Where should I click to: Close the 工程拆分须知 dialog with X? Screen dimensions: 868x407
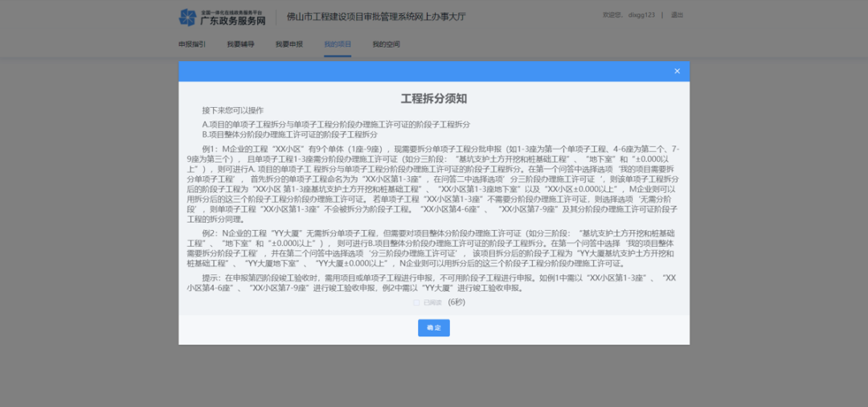tap(677, 71)
